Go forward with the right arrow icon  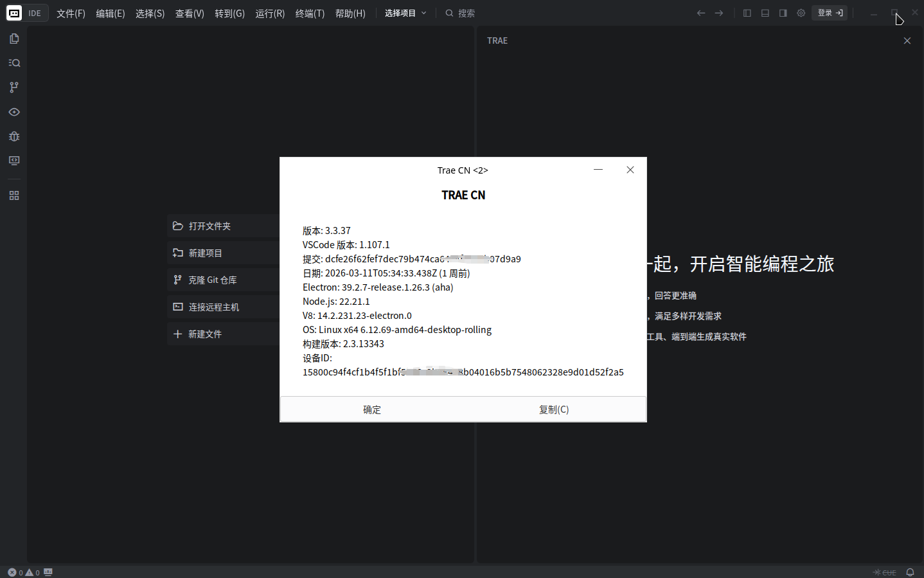(719, 13)
